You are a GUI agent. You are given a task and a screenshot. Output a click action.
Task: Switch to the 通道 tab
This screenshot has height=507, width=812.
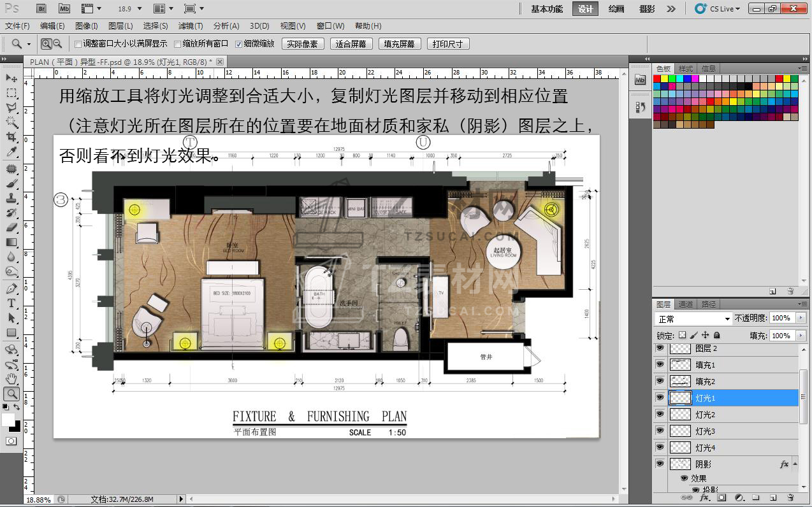click(686, 304)
